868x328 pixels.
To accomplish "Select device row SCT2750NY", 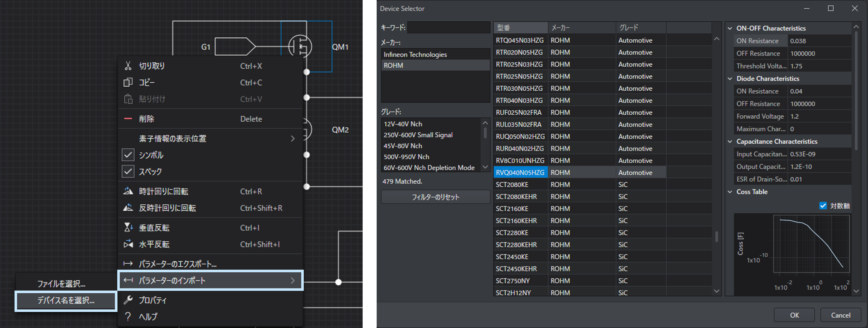I will 603,281.
